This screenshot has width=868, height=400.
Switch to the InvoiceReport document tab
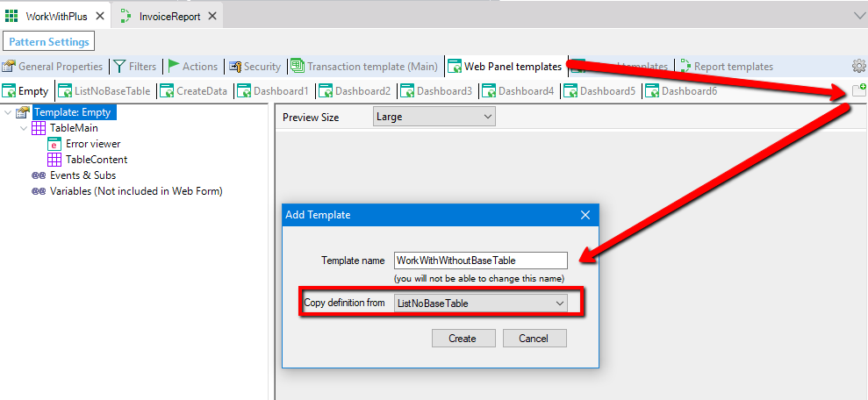tap(169, 16)
